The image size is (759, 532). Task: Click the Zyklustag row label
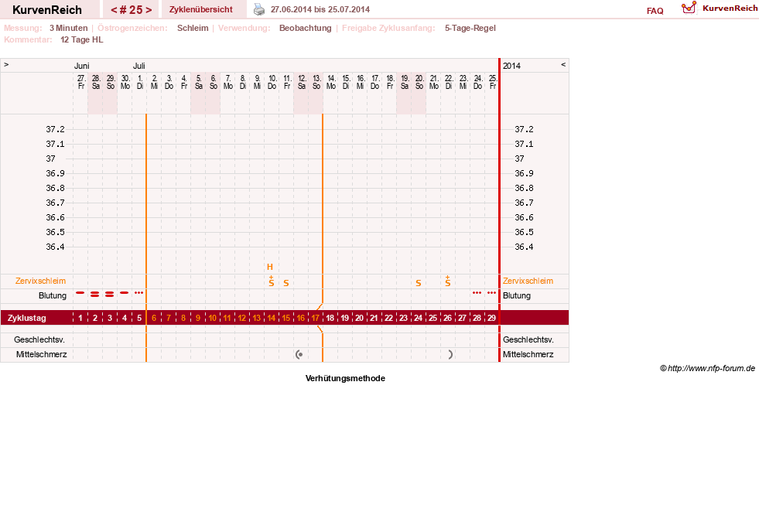tap(26, 318)
